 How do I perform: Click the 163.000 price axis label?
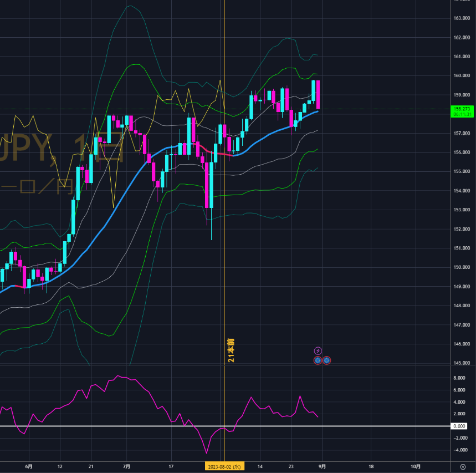coord(462,18)
